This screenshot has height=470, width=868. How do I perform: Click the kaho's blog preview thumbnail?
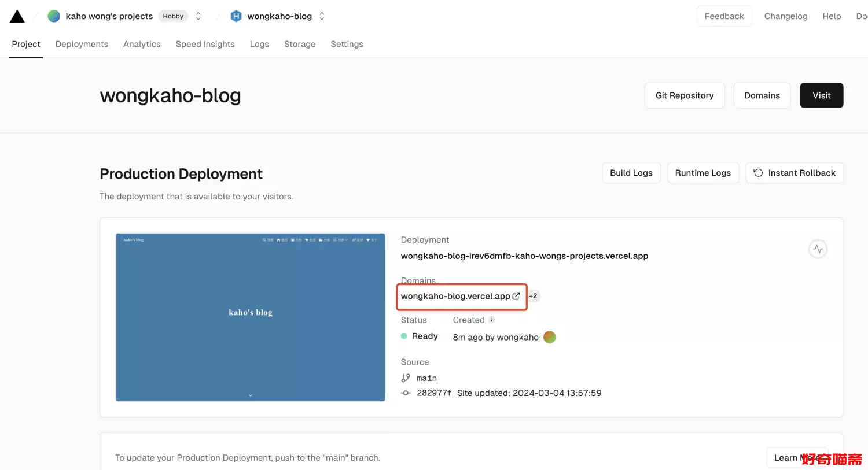251,317
